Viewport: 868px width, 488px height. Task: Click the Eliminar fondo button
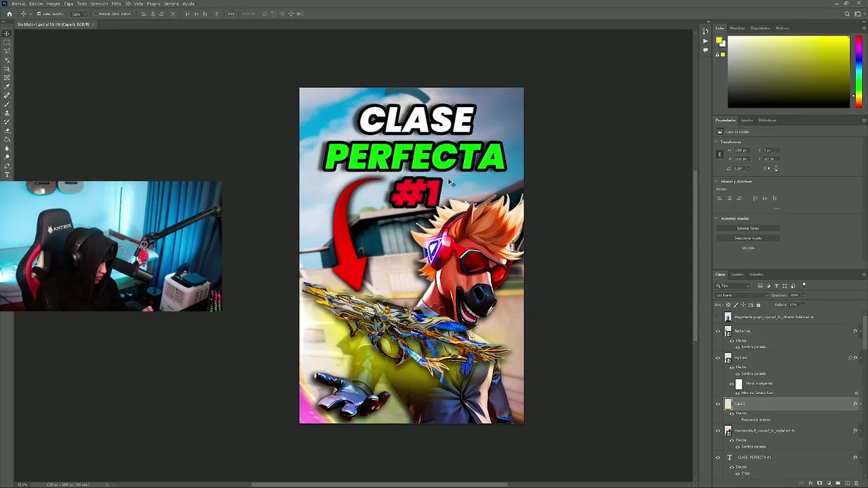pos(748,228)
